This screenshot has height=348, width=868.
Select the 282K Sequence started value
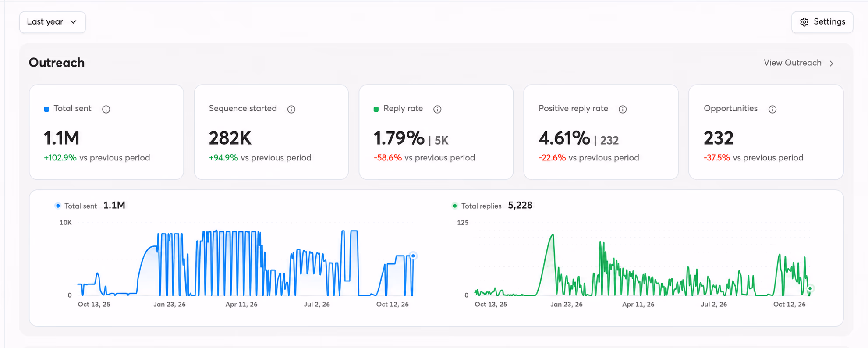[230, 138]
